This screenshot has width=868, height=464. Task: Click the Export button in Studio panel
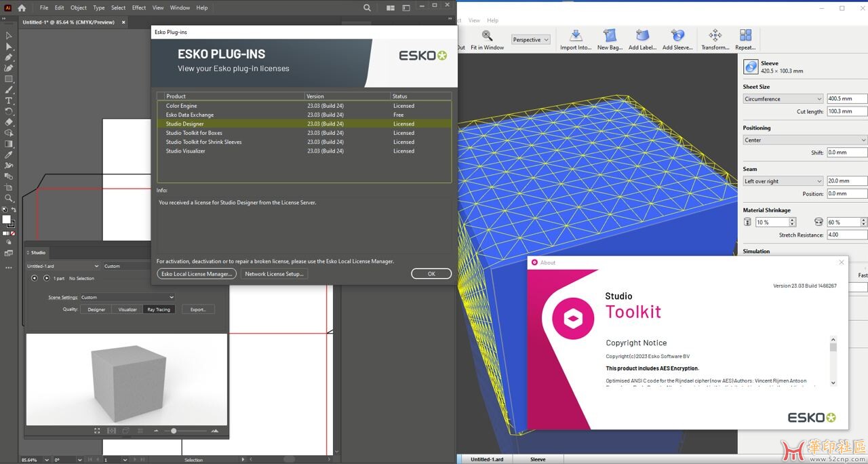tap(198, 309)
